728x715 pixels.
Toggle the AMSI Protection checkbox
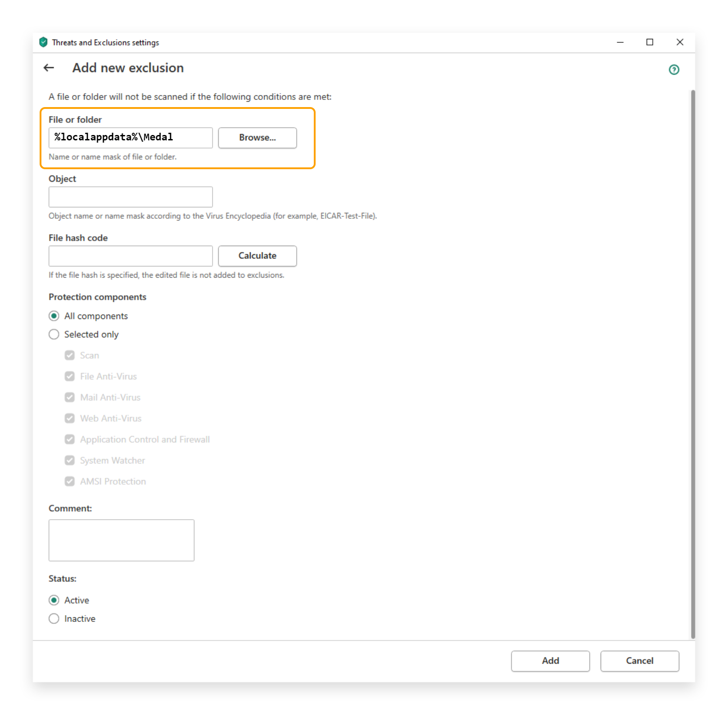click(x=69, y=481)
